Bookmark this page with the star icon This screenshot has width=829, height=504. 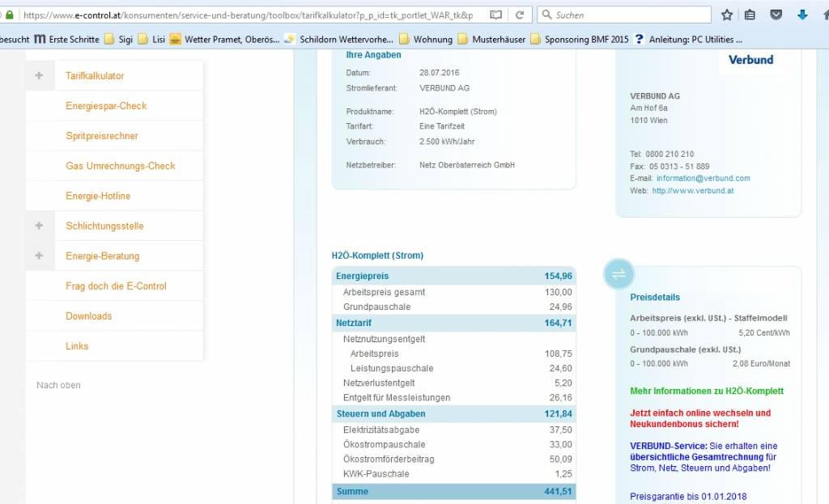pos(727,15)
